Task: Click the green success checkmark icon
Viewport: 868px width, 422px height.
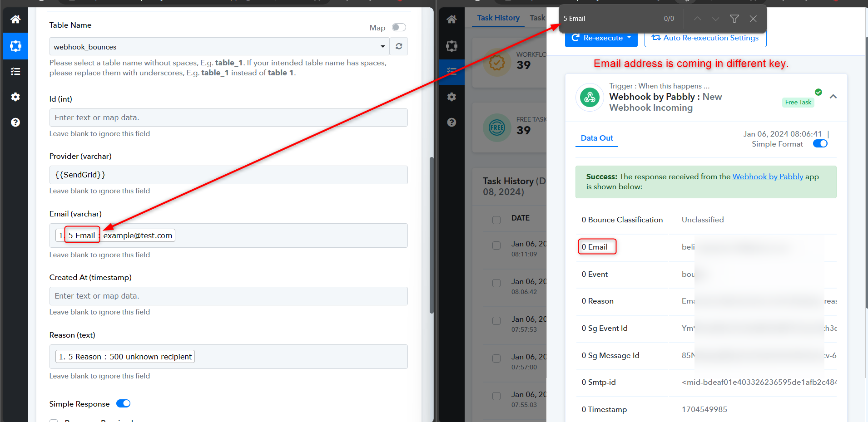Action: click(x=818, y=92)
